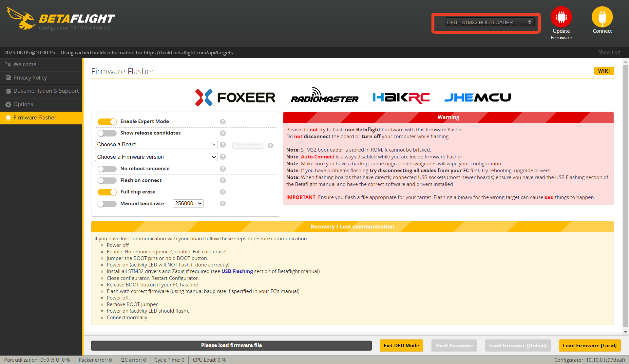The image size is (629, 364).
Task: Click the 'Please load firmware file' progress bar
Action: point(231,346)
